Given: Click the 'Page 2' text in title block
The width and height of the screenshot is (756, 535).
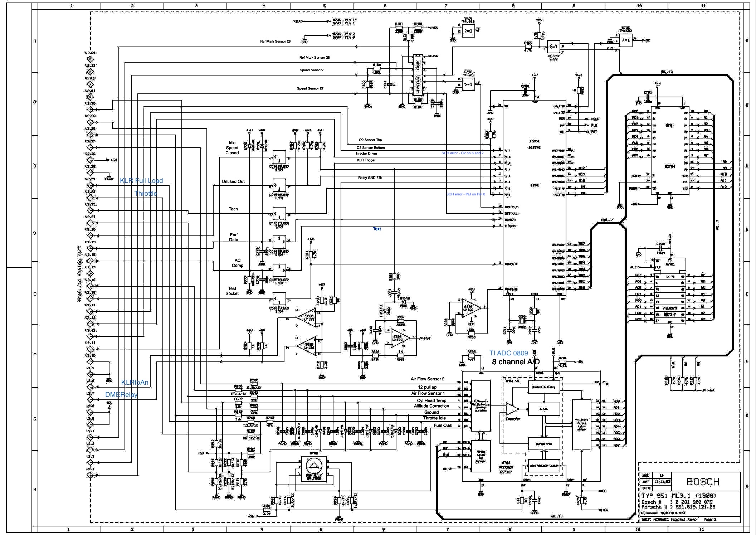Looking at the screenshot, I should click(710, 520).
